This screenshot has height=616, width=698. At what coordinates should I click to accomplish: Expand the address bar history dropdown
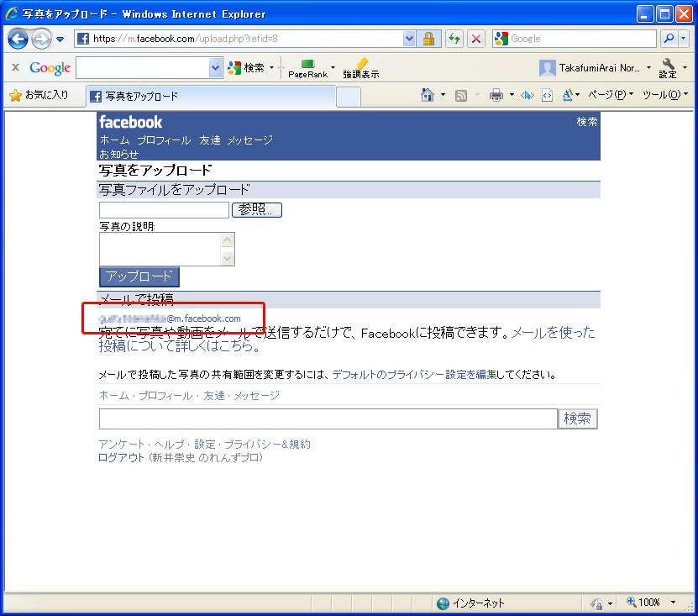(409, 39)
